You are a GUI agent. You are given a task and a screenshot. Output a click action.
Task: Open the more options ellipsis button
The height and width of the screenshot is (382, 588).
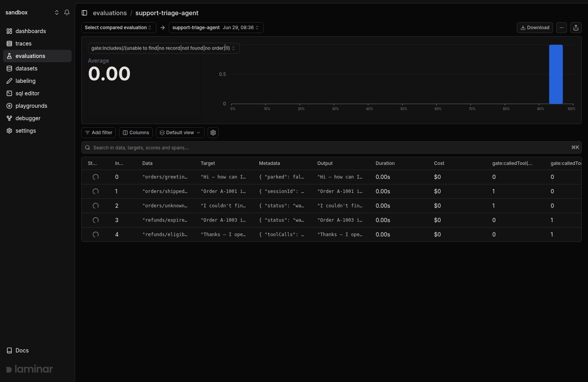(562, 28)
